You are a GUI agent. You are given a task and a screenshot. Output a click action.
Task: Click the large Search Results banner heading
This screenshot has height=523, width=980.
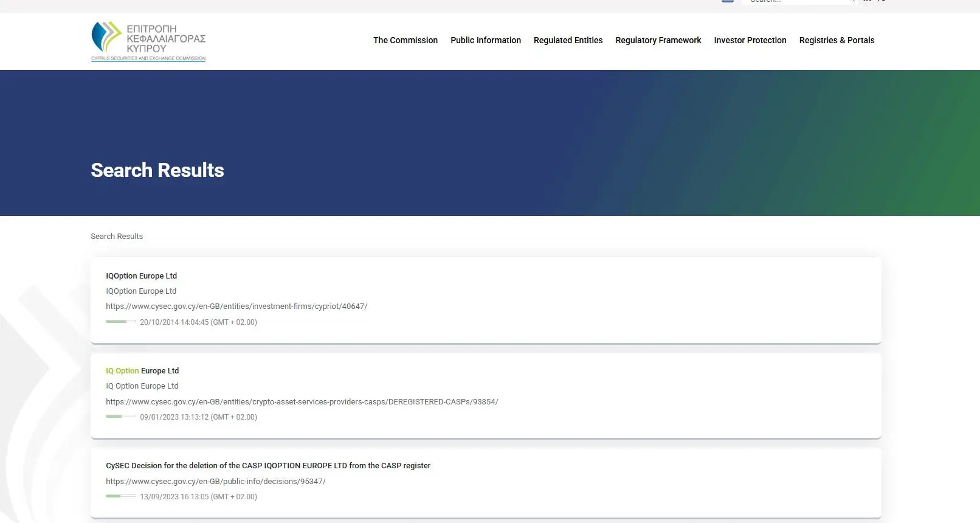pos(157,170)
